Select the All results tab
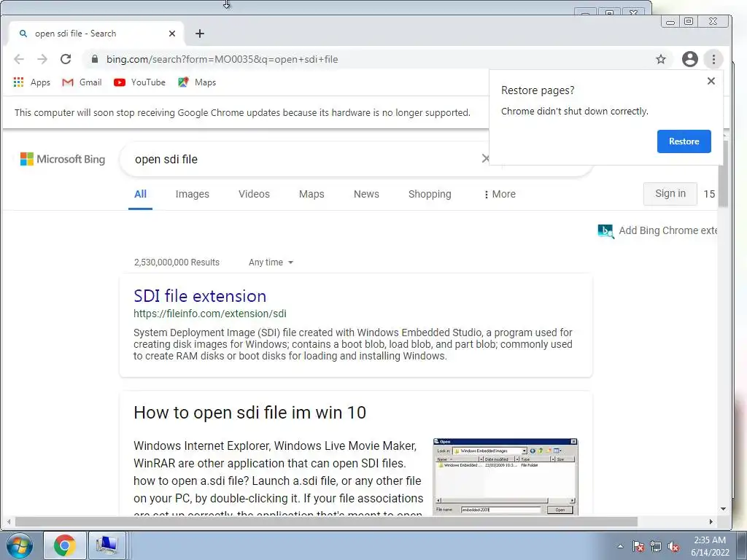 (140, 194)
